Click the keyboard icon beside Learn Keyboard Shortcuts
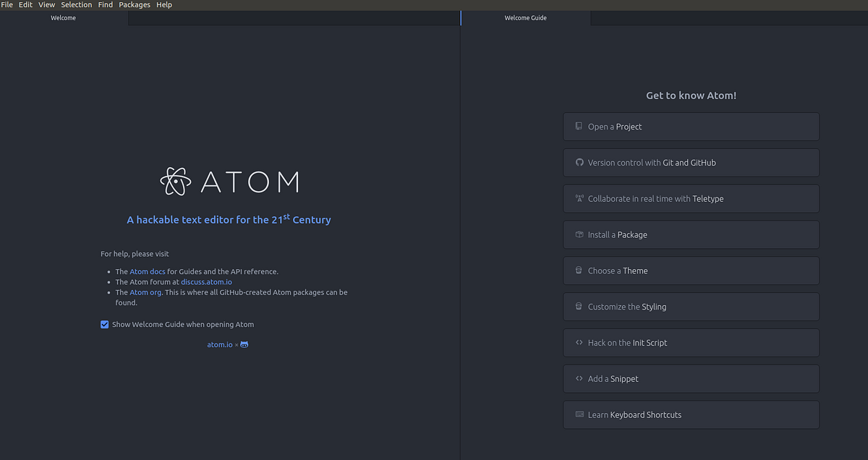 tap(579, 414)
